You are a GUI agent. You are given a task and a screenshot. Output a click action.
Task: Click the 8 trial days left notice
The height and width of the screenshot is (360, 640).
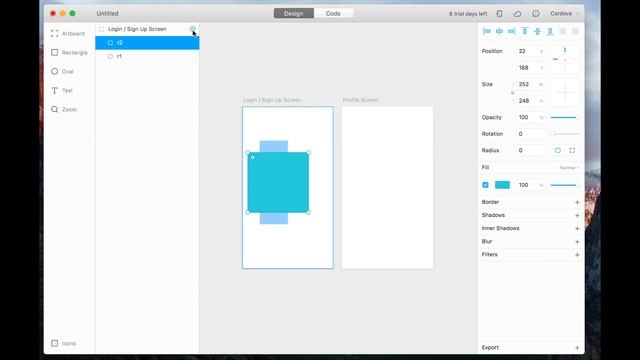pyautogui.click(x=468, y=14)
